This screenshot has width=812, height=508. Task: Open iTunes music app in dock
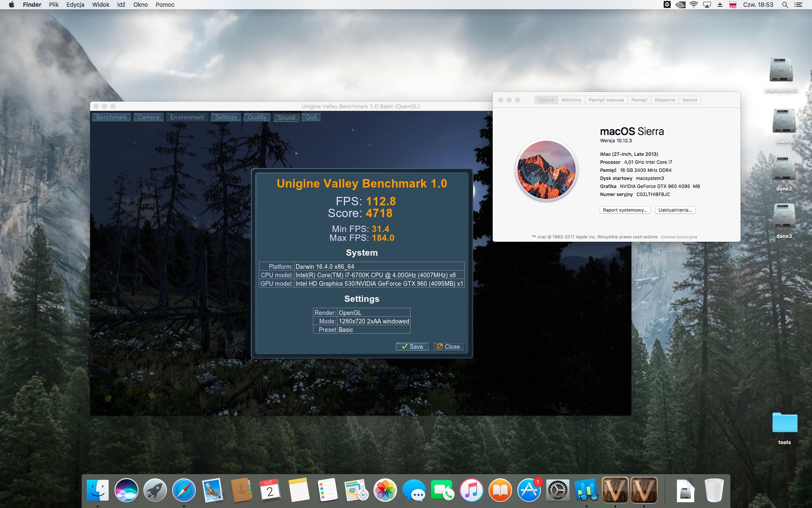click(x=471, y=490)
